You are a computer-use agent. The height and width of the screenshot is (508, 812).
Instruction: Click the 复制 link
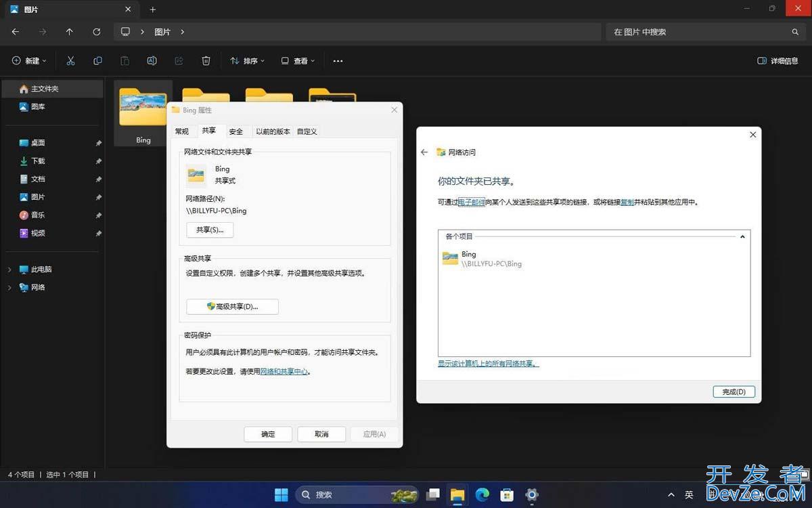coord(627,202)
